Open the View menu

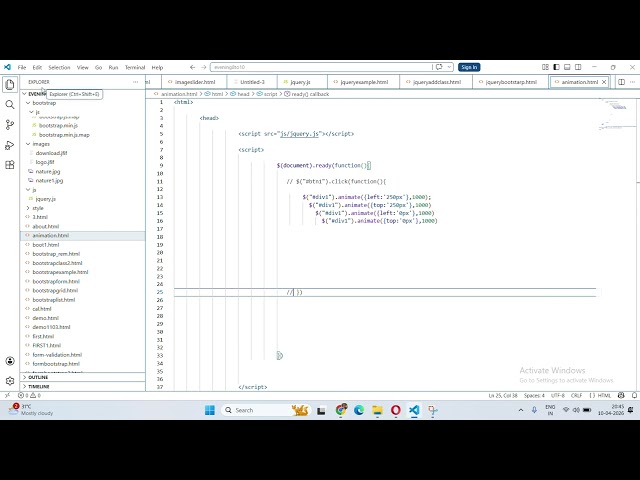point(82,67)
